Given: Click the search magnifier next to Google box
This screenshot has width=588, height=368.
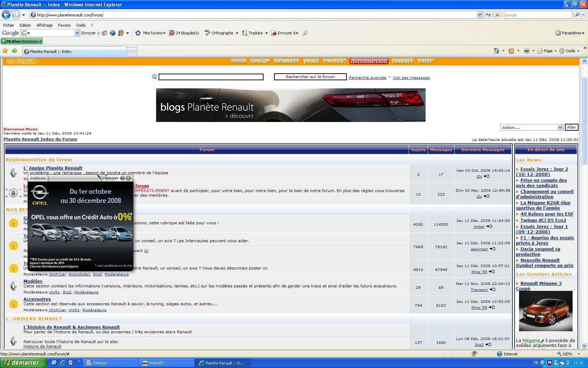Looking at the screenshot, I should 577,15.
